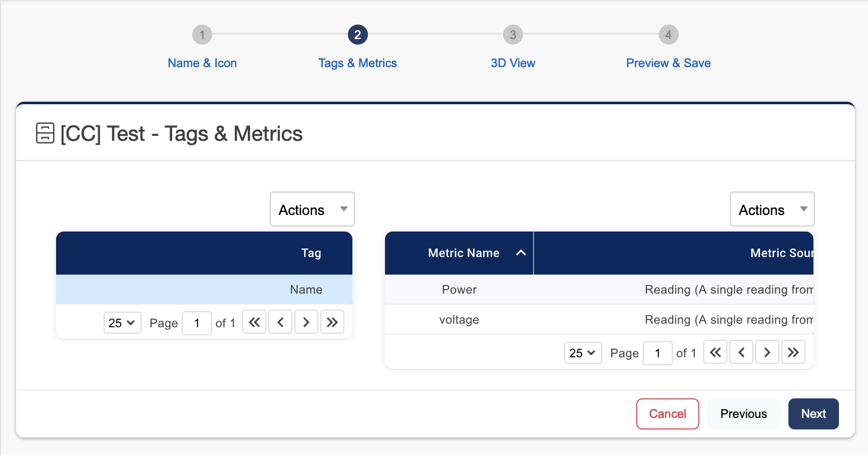Viewport: 868px width, 455px height.
Task: Click the Cancel button
Action: coord(667,414)
